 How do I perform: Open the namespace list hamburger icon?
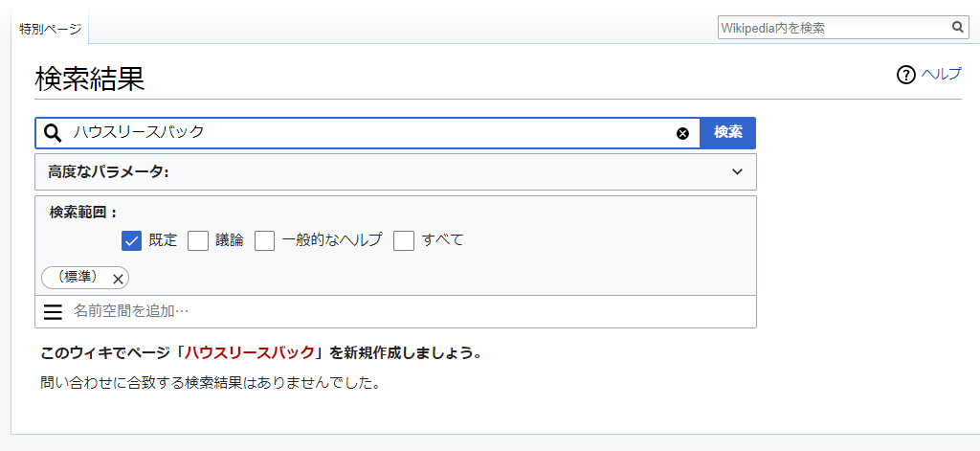(54, 311)
